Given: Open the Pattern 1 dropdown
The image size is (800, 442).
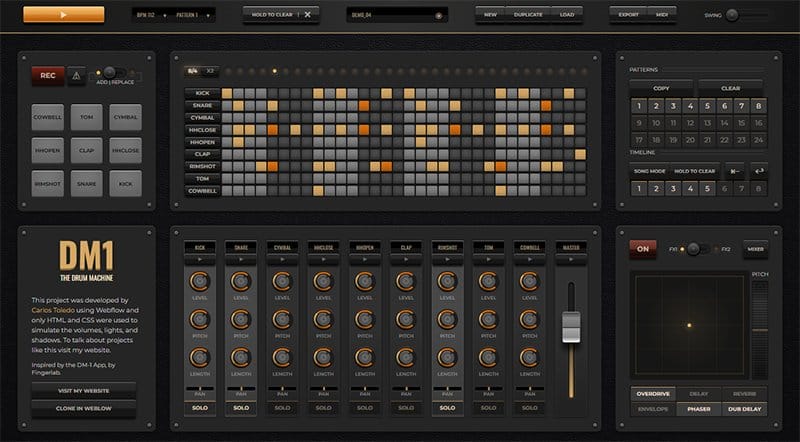Looking at the screenshot, I should pyautogui.click(x=192, y=15).
